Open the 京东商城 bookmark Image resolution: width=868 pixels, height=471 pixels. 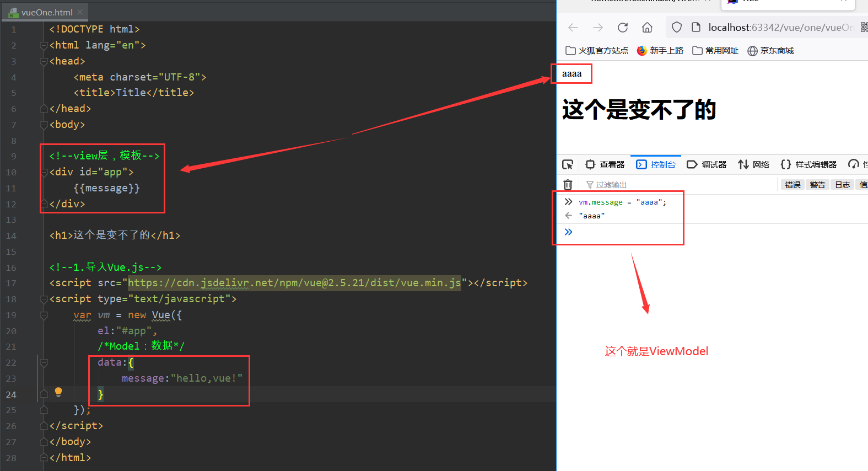(770, 51)
